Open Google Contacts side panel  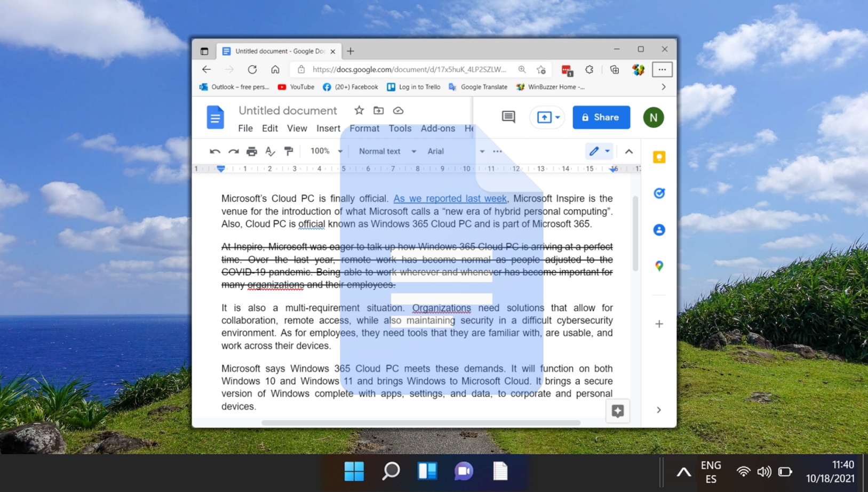tap(659, 230)
